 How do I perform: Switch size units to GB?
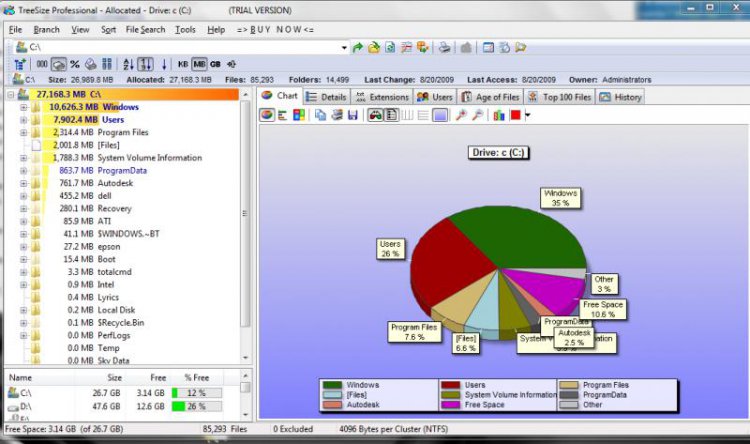click(215, 64)
